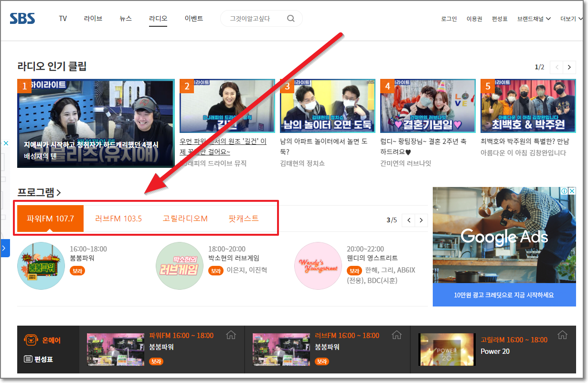Click Wendy's Youngstreet round logo
The image size is (588, 383).
318,266
